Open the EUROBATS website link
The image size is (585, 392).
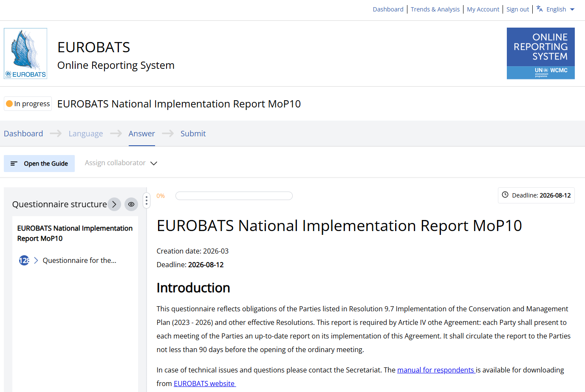204,384
